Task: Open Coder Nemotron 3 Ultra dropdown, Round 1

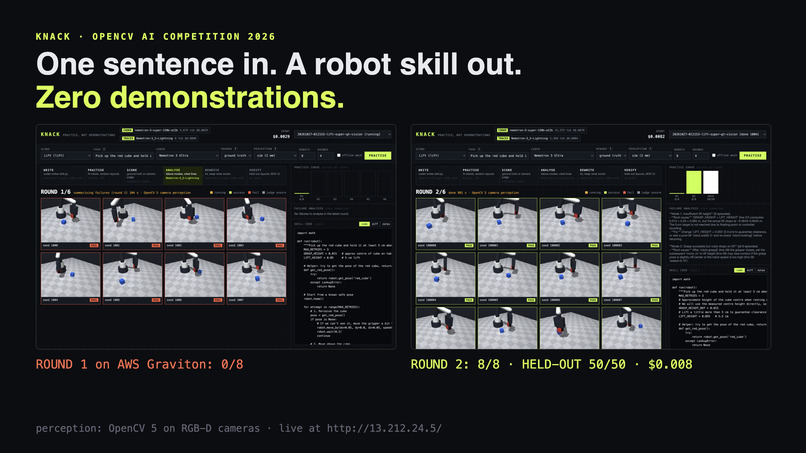Action: point(187,155)
